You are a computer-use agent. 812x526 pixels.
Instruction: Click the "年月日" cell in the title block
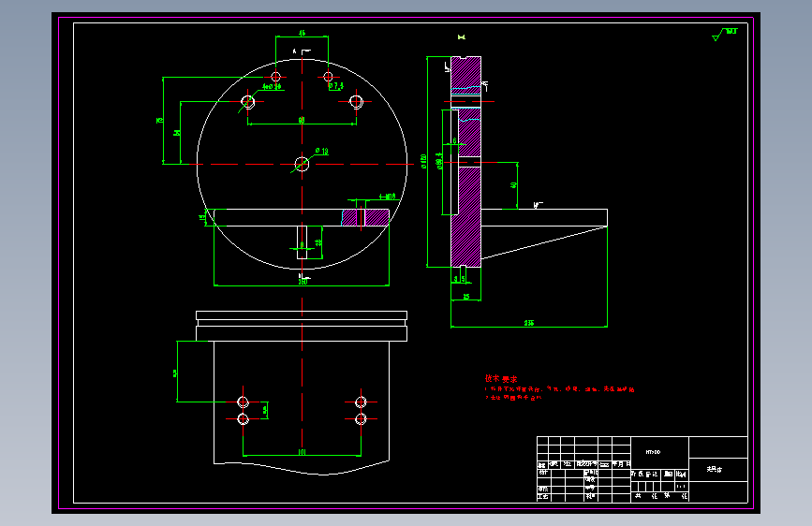[622, 464]
